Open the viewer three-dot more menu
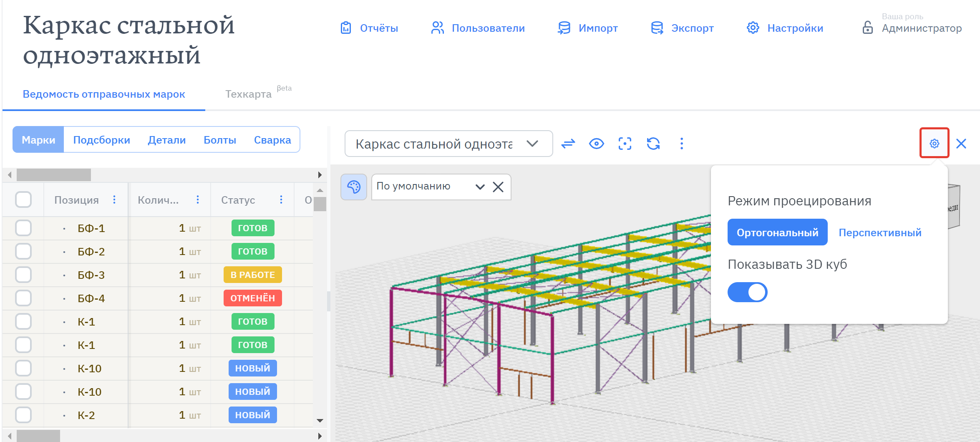980x442 pixels. pos(682,144)
